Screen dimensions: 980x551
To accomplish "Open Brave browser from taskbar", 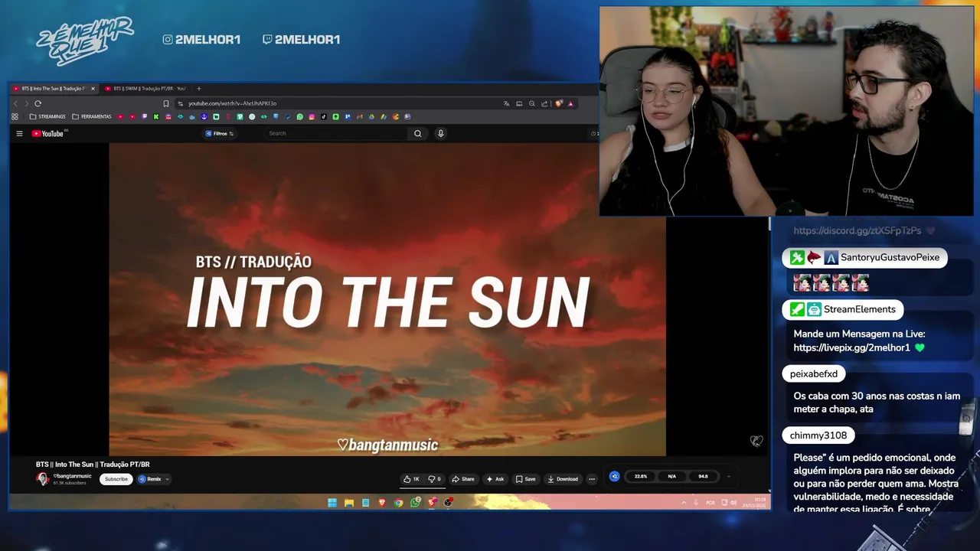I will click(x=382, y=503).
